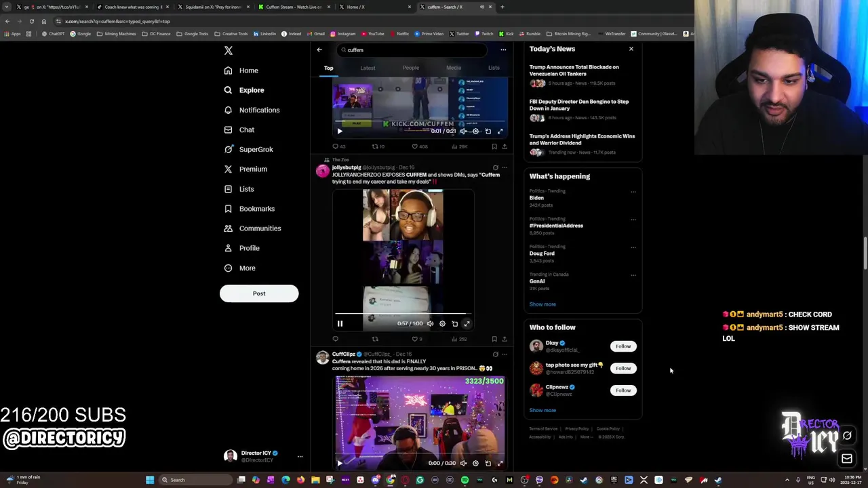Image resolution: width=868 pixels, height=488 pixels.
Task: Reply to the post with 43 comments
Action: tap(338, 146)
